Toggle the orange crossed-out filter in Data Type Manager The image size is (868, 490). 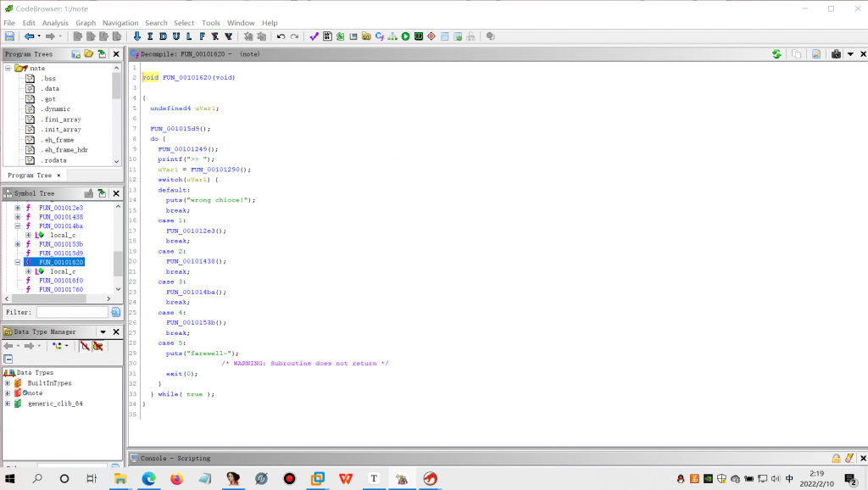click(x=98, y=346)
